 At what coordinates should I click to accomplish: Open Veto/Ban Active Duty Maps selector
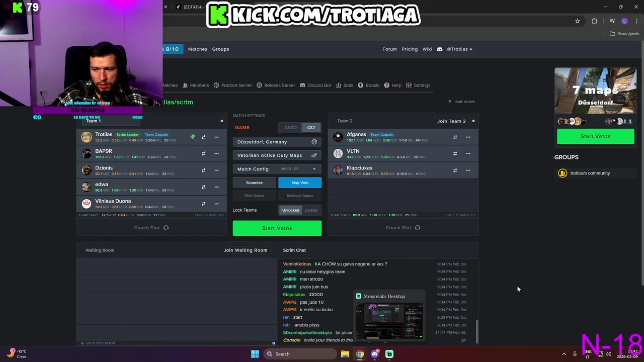click(277, 155)
